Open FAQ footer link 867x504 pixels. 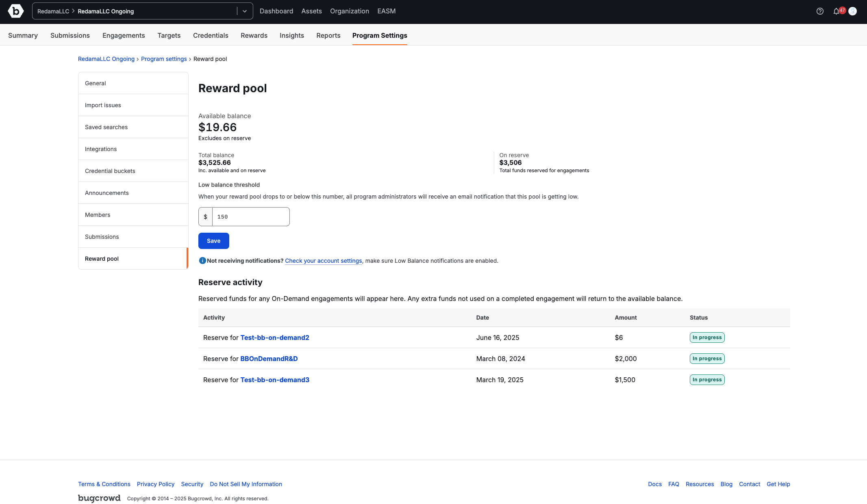coord(674,484)
